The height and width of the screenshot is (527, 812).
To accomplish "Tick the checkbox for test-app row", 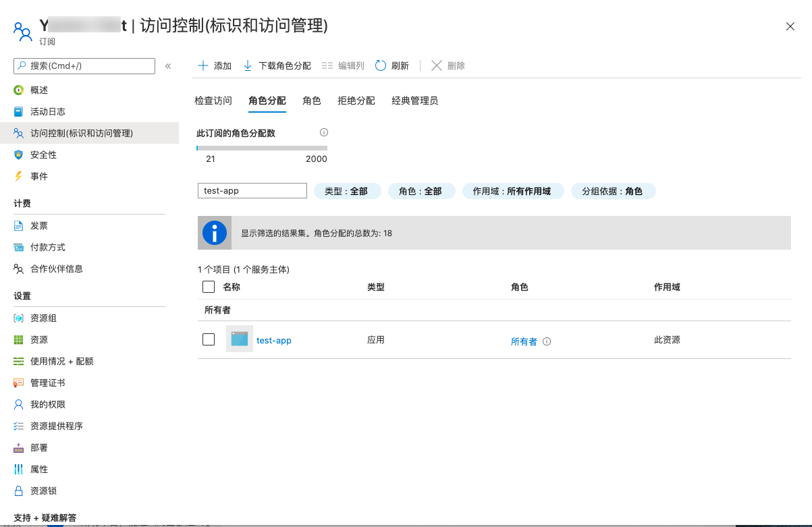I will point(209,339).
